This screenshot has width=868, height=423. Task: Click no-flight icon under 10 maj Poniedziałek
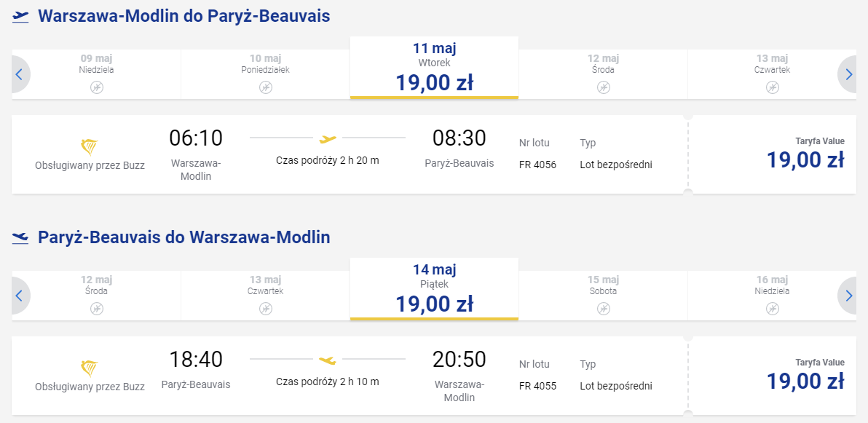pyautogui.click(x=266, y=87)
